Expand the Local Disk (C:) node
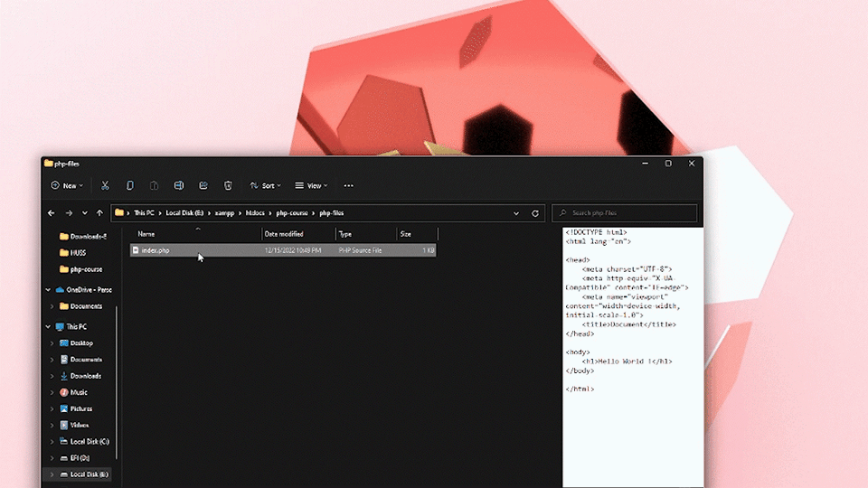 click(x=52, y=441)
